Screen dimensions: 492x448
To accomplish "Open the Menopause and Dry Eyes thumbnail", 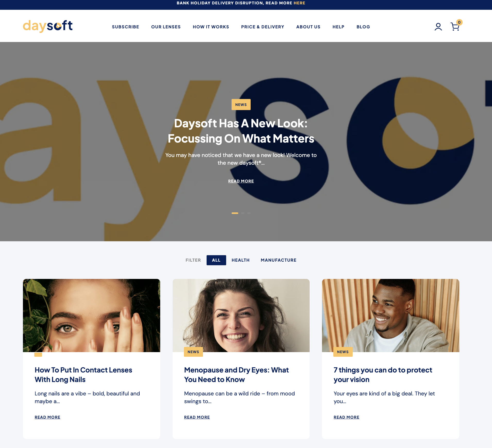I will pos(241,315).
